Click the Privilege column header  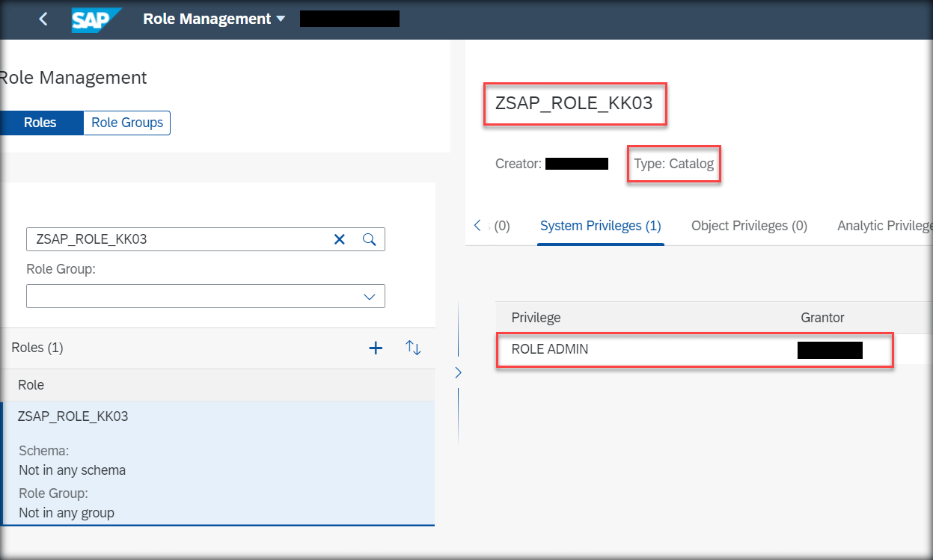coord(536,318)
